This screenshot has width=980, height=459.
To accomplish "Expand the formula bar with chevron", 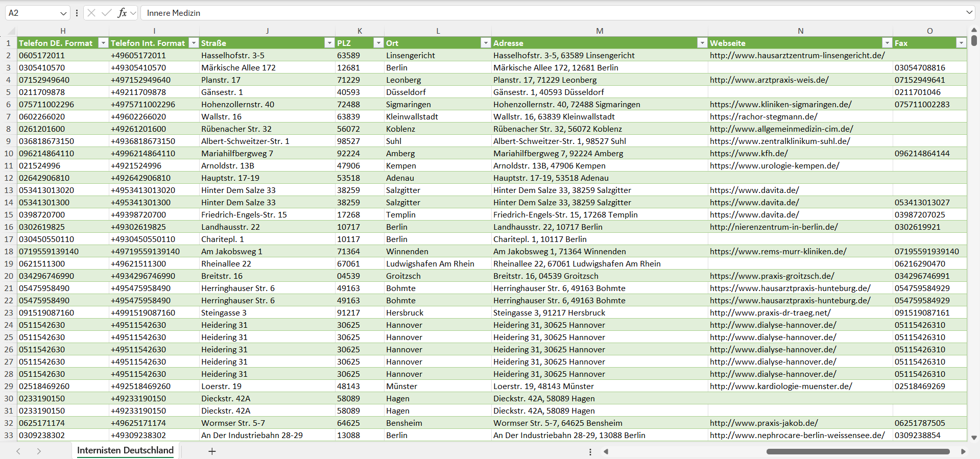I will point(969,13).
